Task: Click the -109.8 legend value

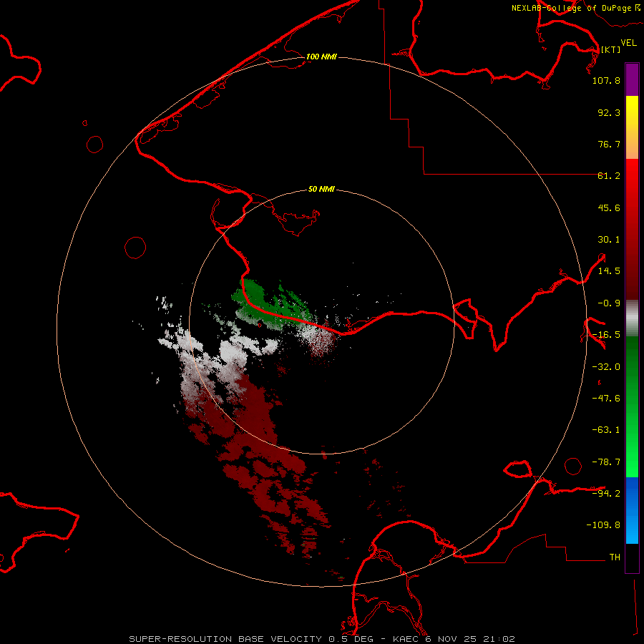Action: [x=603, y=525]
